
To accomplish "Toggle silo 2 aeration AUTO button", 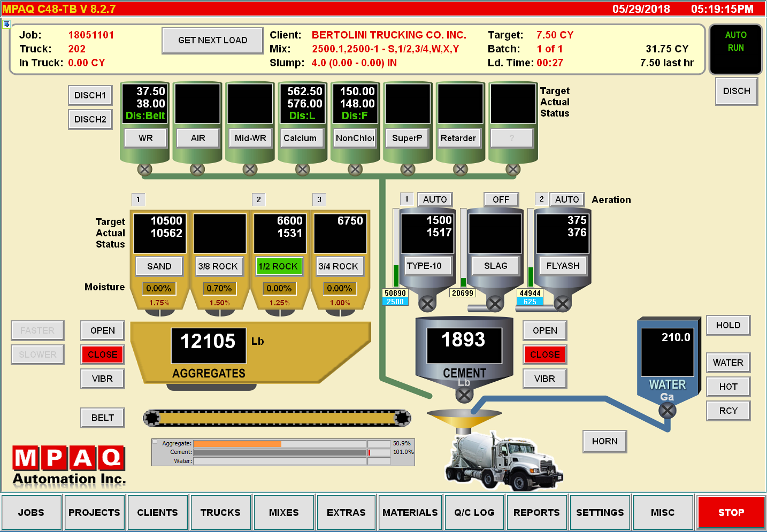I will [567, 199].
